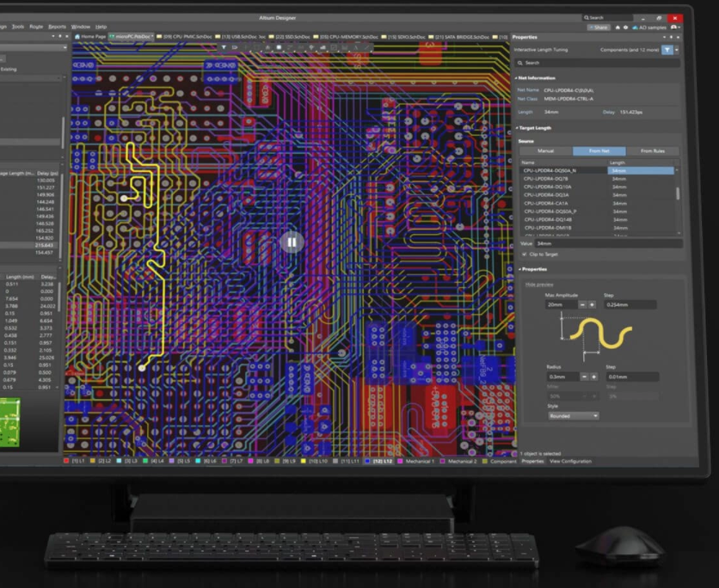The width and height of the screenshot is (719, 588).
Task: Increase Radius with plus button
Action: (593, 377)
